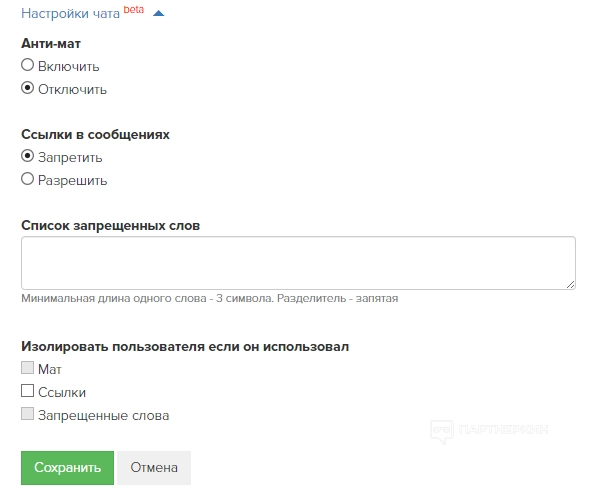Click the Разрешить label text
This screenshot has height=496, width=599.
coord(73,181)
